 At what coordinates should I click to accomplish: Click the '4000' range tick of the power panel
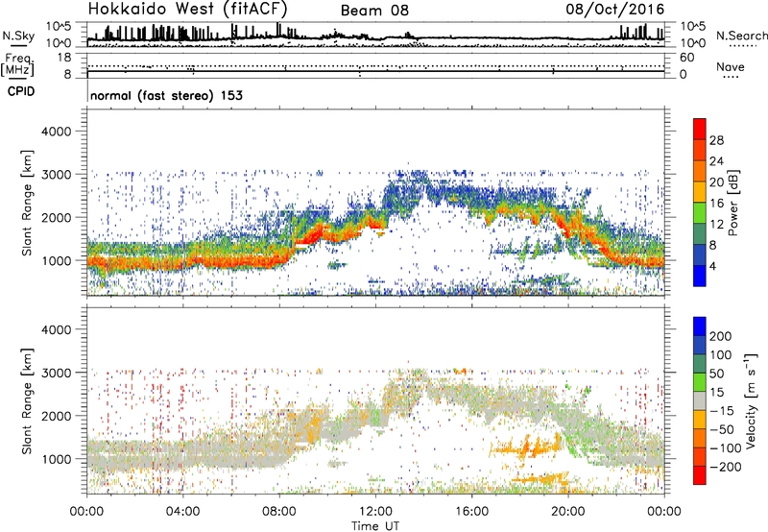click(x=57, y=132)
